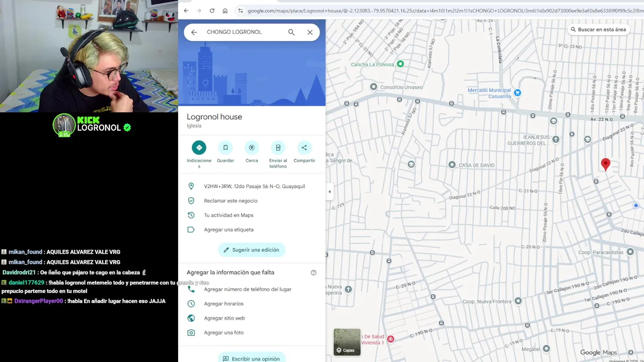This screenshot has height=362, width=644.
Task: Save place with the Guardar bookmark icon
Action: click(x=225, y=147)
